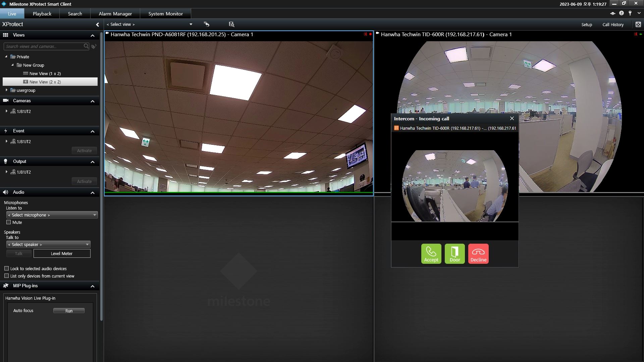Open the Select microphone dropdown

[x=52, y=215]
